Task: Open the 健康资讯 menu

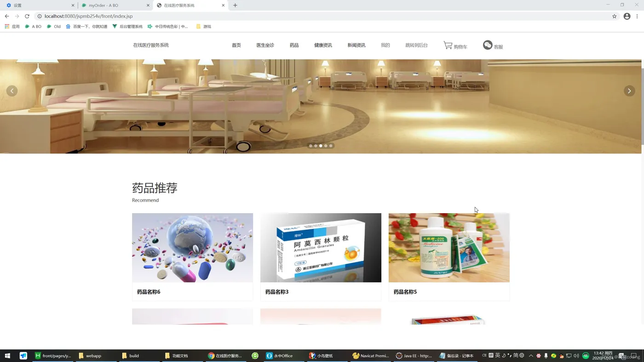Action: pyautogui.click(x=323, y=45)
